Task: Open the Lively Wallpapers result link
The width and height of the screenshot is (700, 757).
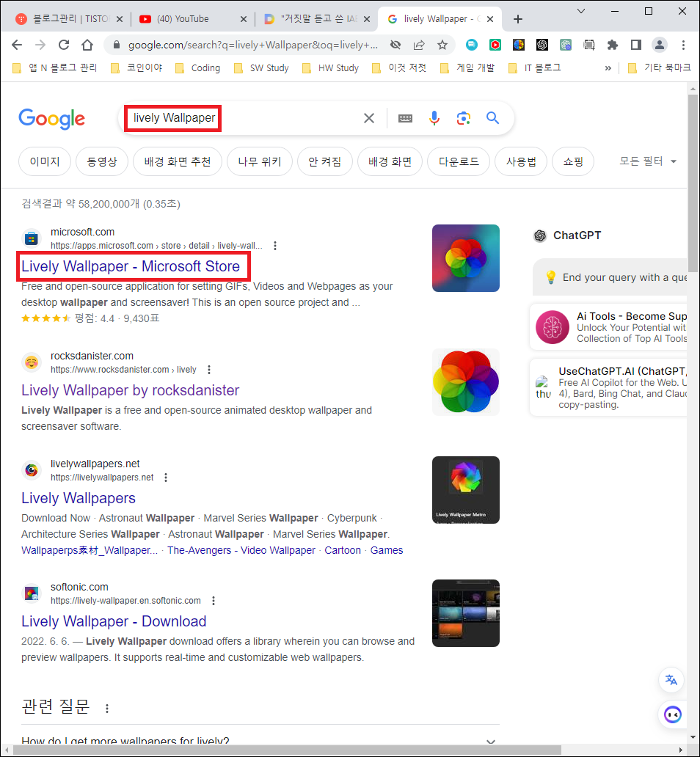Action: [79, 498]
